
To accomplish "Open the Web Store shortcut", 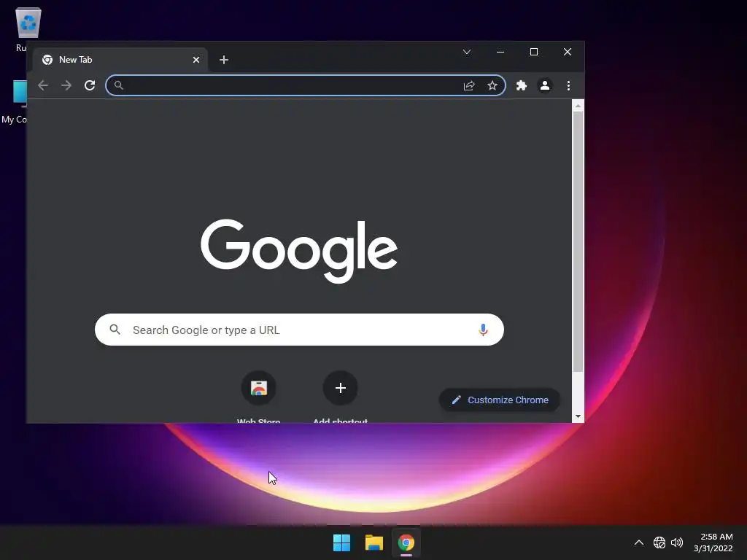I will 259,389.
